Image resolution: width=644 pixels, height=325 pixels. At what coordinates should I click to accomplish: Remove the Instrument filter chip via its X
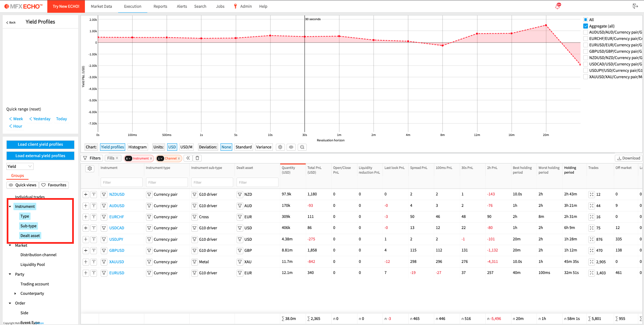tap(151, 158)
